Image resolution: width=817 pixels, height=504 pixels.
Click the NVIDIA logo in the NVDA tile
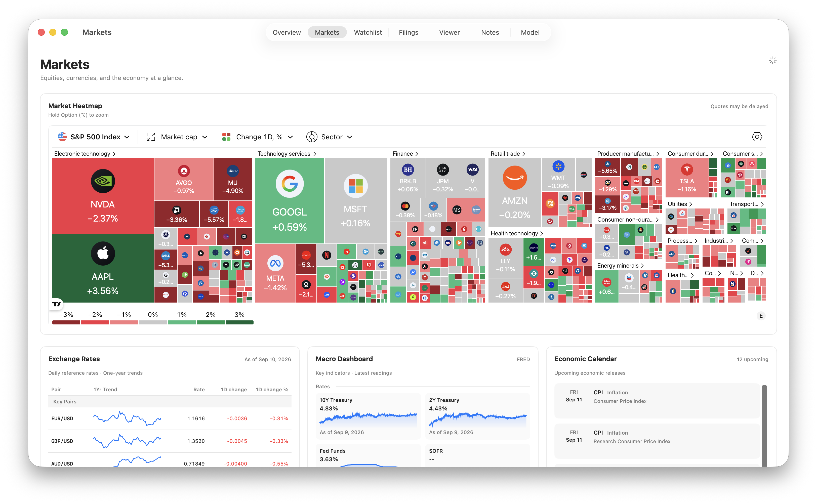point(103,181)
